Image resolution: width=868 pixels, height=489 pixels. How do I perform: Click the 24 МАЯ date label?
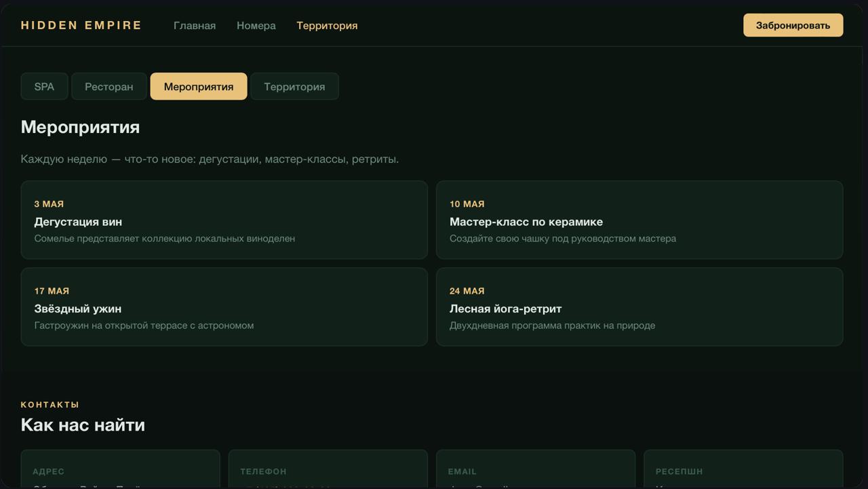(467, 291)
